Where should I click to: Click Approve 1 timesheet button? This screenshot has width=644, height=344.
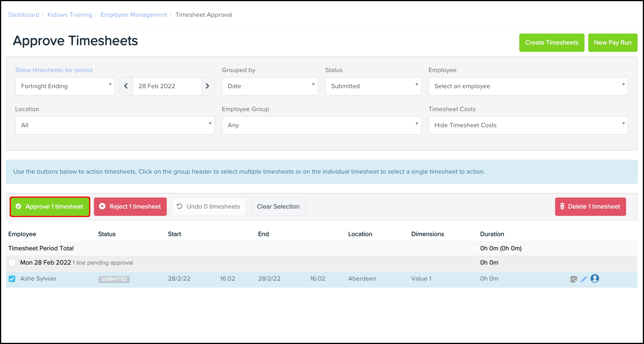(x=50, y=206)
